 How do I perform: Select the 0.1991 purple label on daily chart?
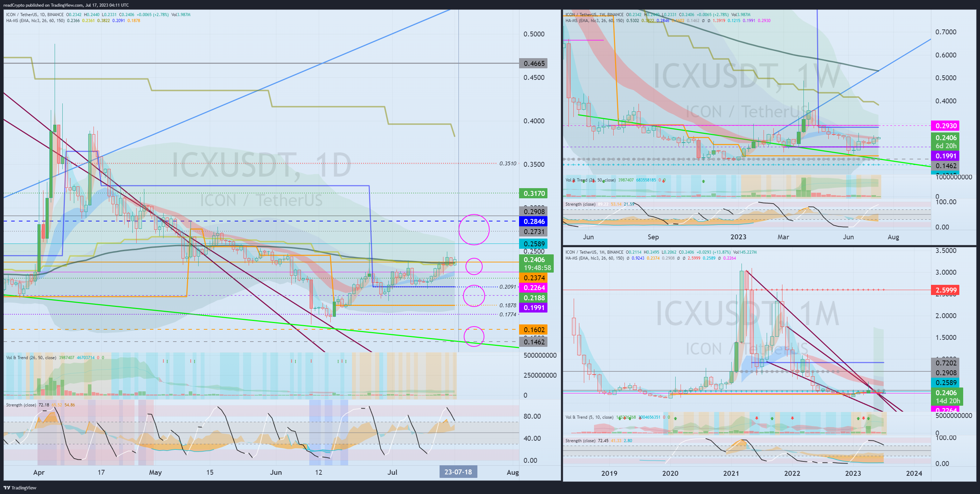pyautogui.click(x=533, y=308)
